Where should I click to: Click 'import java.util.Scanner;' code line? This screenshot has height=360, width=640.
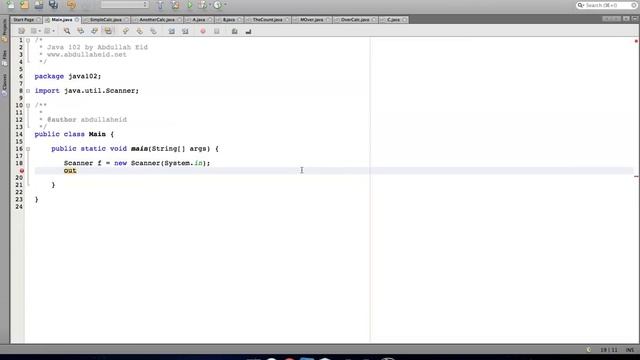pos(87,91)
